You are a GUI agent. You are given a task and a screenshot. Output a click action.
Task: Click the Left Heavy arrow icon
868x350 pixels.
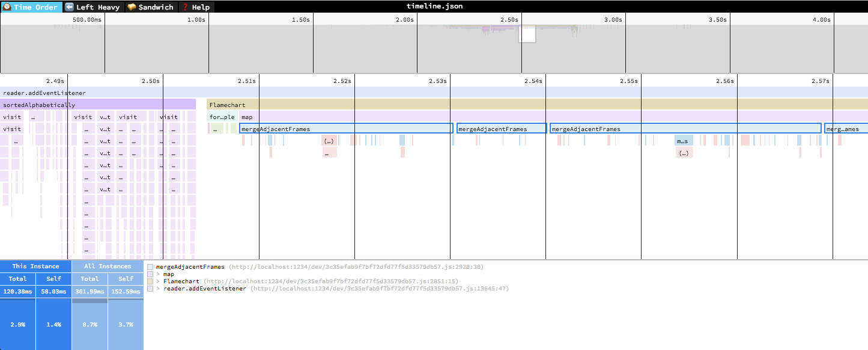coord(70,7)
